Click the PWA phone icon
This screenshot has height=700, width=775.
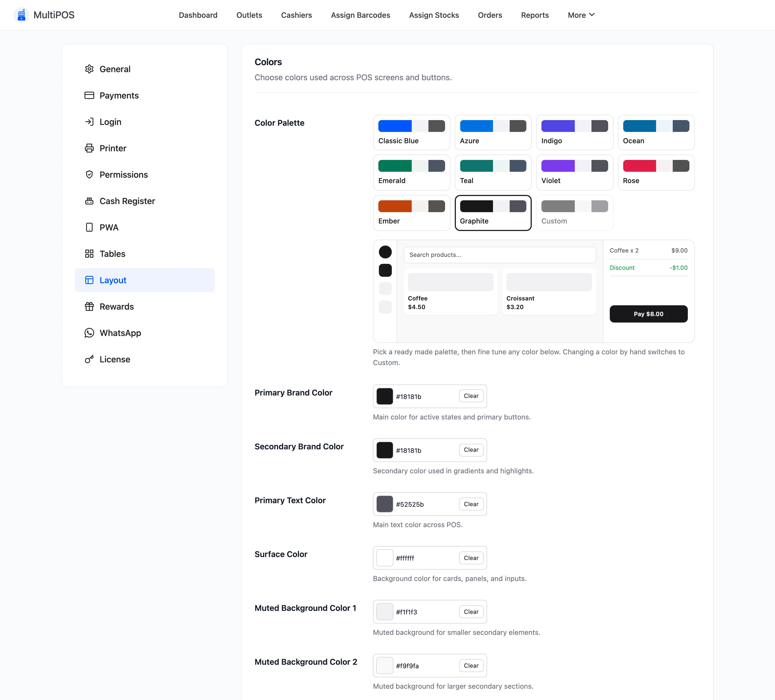tap(89, 227)
